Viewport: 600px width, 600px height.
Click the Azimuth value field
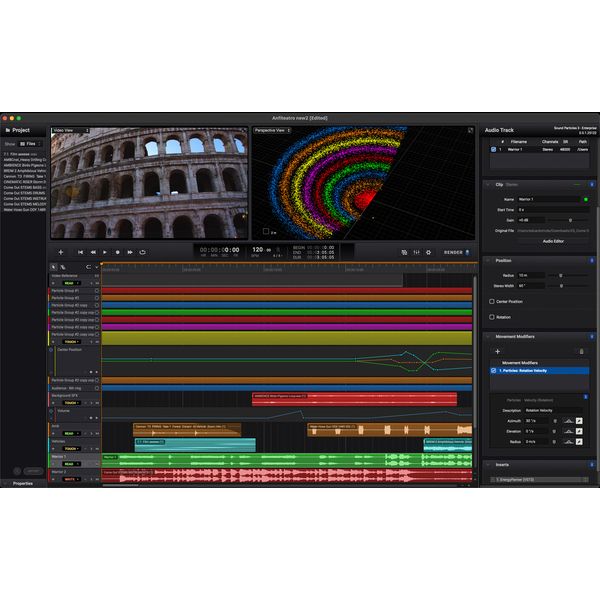pyautogui.click(x=534, y=421)
